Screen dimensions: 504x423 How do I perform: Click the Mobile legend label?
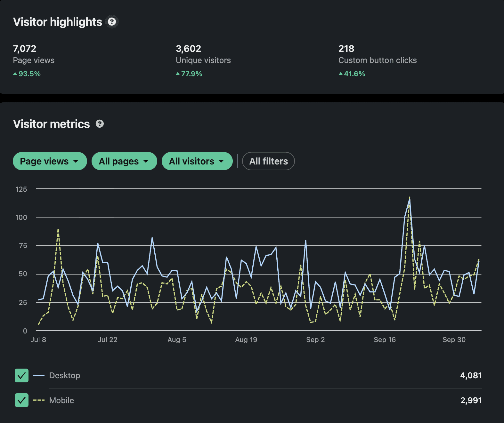(x=61, y=400)
